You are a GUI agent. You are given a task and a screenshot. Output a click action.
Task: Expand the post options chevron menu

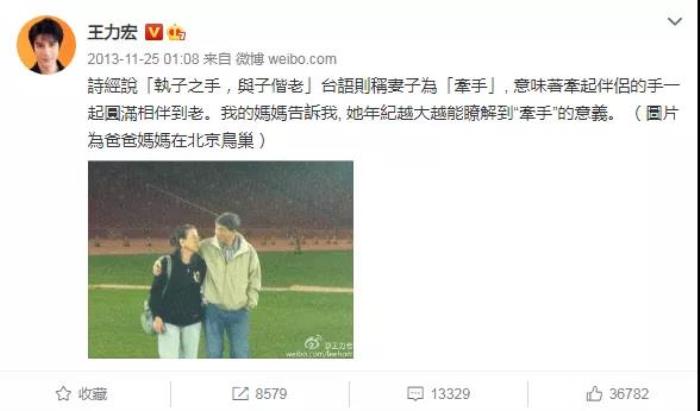click(674, 21)
